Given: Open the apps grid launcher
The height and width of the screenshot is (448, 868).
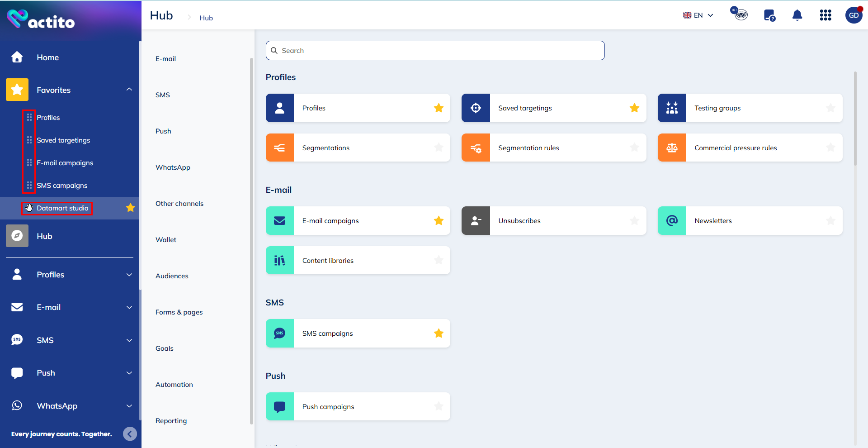Looking at the screenshot, I should click(x=826, y=15).
